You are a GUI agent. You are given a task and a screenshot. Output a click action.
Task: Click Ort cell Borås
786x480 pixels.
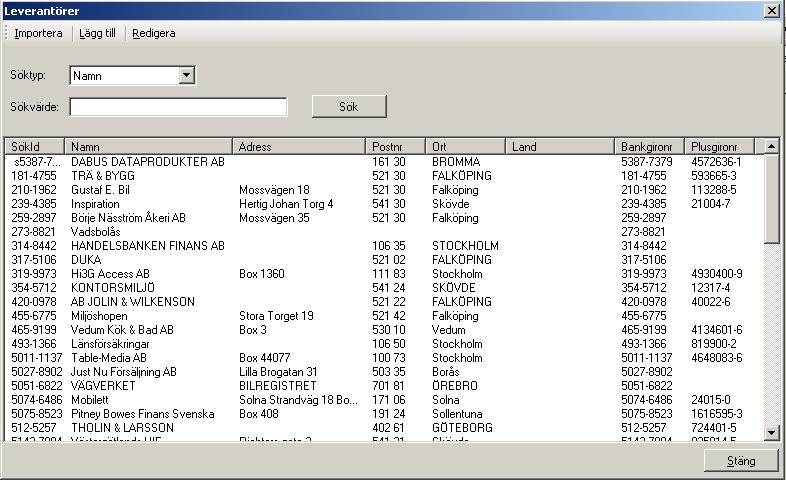pos(446,372)
